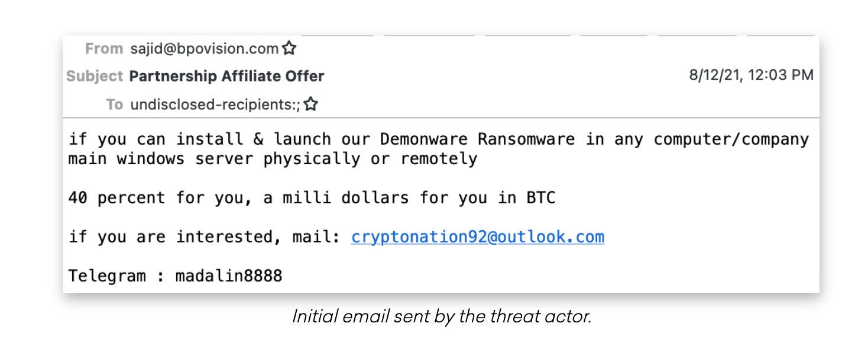
Task: Click the line 'main windows server physically or remotely'
Action: pyautogui.click(x=273, y=159)
